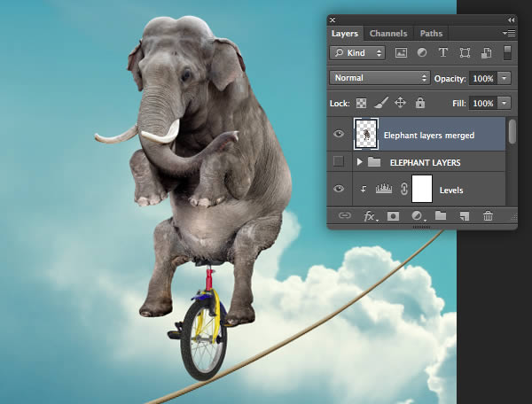Screen dimensions: 532x404
Task: Hide the Levels adjustment layer
Action: pyautogui.click(x=339, y=189)
